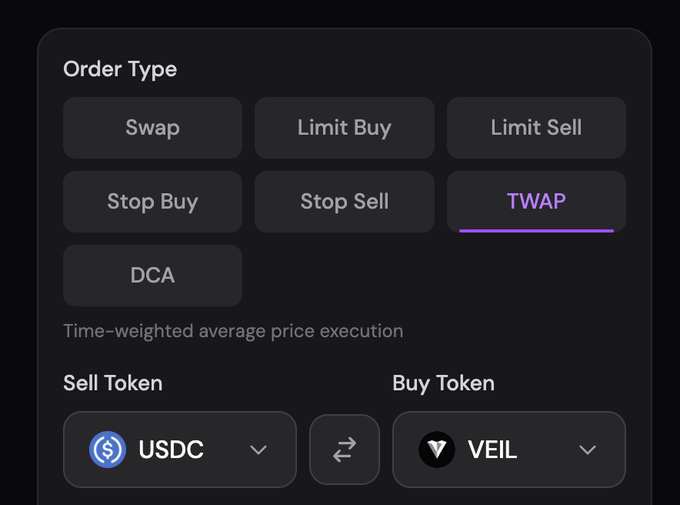Pick the Stop Buy order option

[x=152, y=202]
